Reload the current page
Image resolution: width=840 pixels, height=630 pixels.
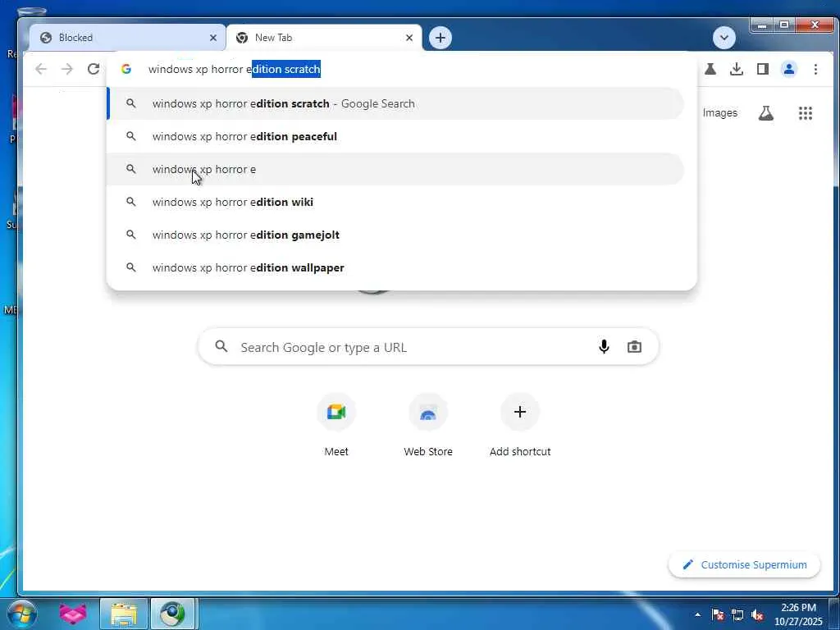tap(94, 69)
